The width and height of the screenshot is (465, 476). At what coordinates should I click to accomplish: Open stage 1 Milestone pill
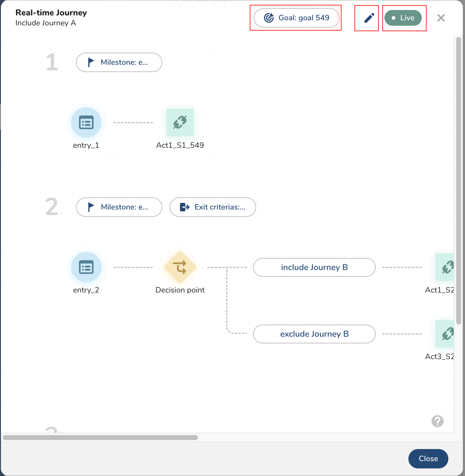119,62
